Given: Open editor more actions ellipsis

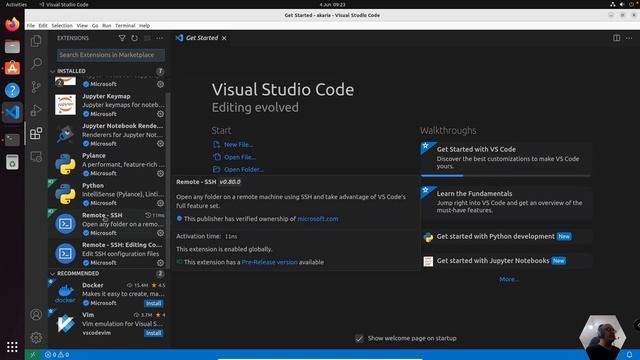Looking at the screenshot, I should pyautogui.click(x=629, y=38).
